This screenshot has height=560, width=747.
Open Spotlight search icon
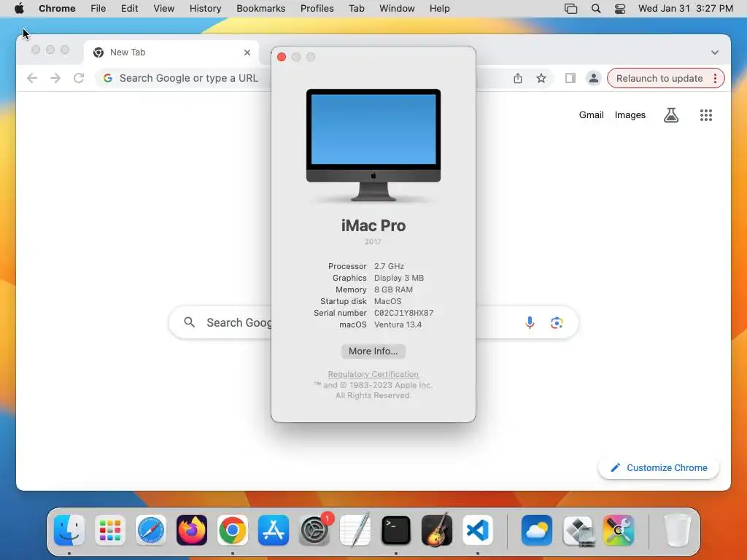coord(596,9)
